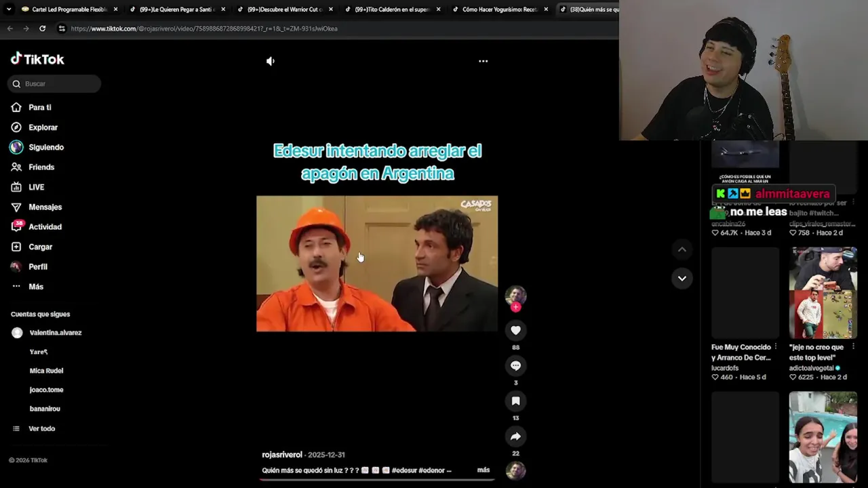
Task: Follow the creator via red plus badge
Action: click(515, 307)
